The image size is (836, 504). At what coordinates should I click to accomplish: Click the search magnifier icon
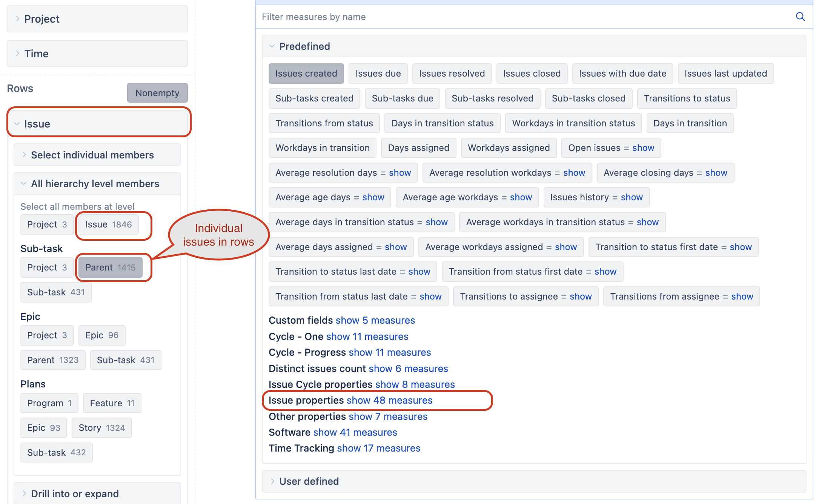point(800,17)
